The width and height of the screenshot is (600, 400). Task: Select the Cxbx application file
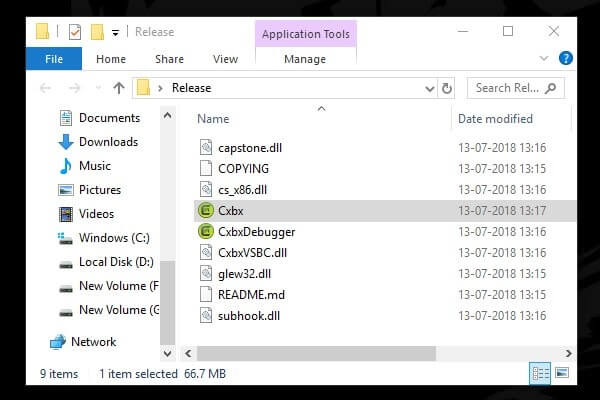point(385,211)
